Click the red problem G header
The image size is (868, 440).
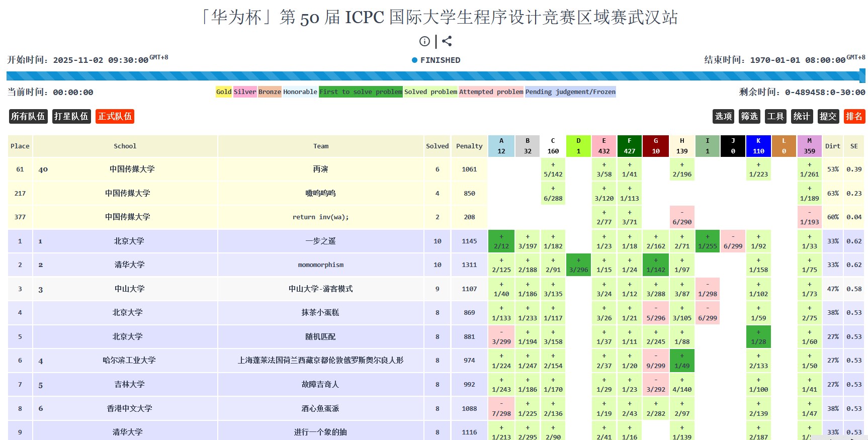pyautogui.click(x=655, y=146)
